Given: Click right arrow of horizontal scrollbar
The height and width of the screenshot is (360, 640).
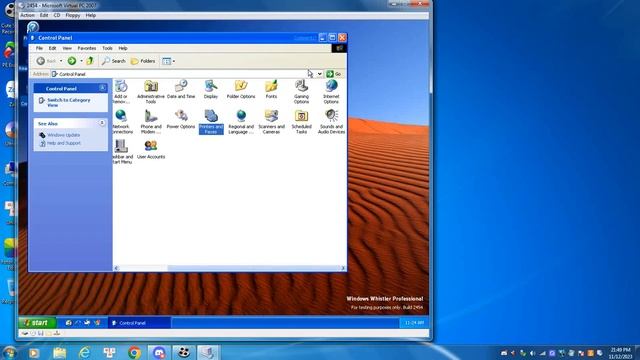Looking at the screenshot, I should [x=343, y=268].
